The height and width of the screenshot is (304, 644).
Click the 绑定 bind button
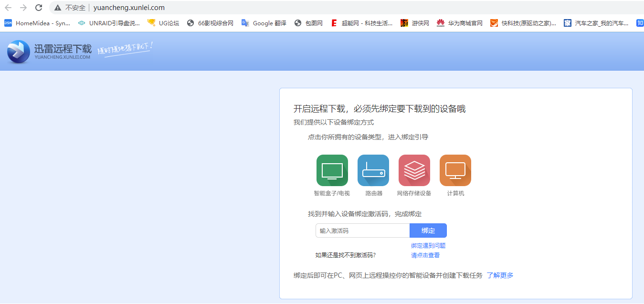pos(428,231)
